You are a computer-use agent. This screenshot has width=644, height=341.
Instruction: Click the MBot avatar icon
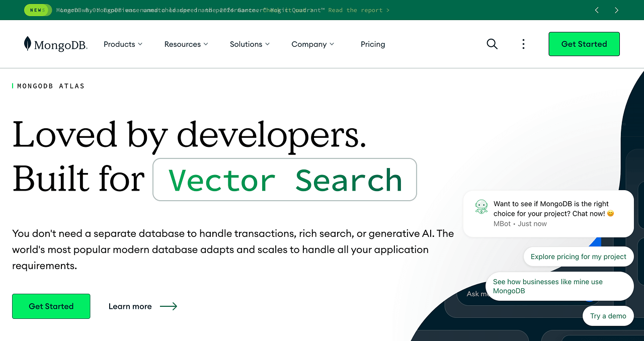[481, 207]
